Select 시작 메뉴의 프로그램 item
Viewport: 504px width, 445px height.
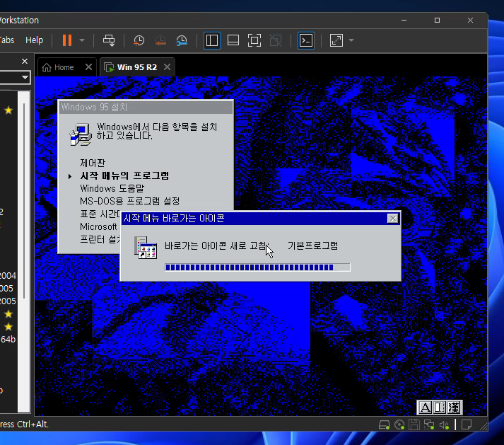(124, 175)
